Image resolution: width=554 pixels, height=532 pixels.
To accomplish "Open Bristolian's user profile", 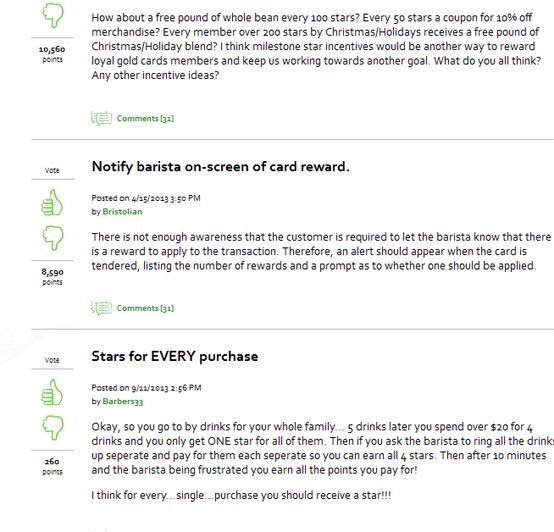I will (122, 212).
